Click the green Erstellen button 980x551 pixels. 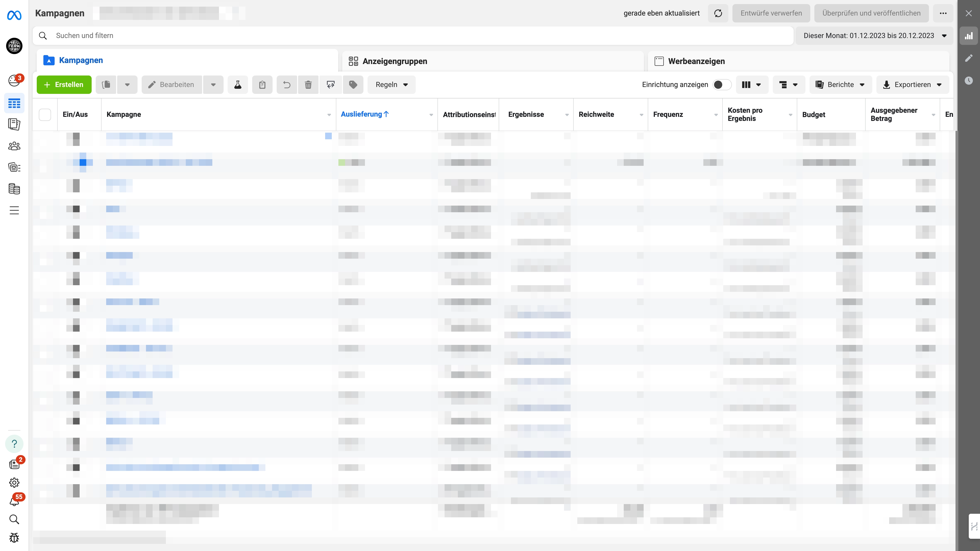coord(64,84)
